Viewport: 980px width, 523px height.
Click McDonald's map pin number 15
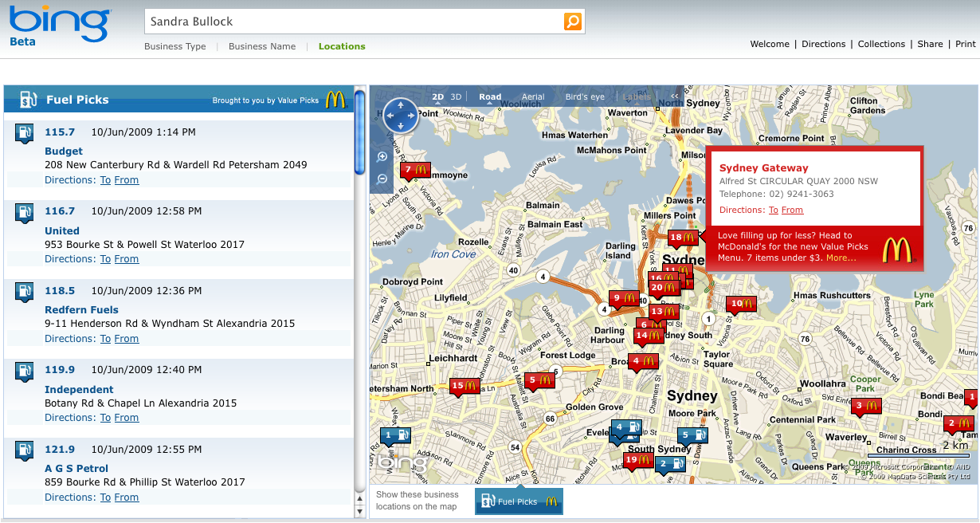[465, 386]
